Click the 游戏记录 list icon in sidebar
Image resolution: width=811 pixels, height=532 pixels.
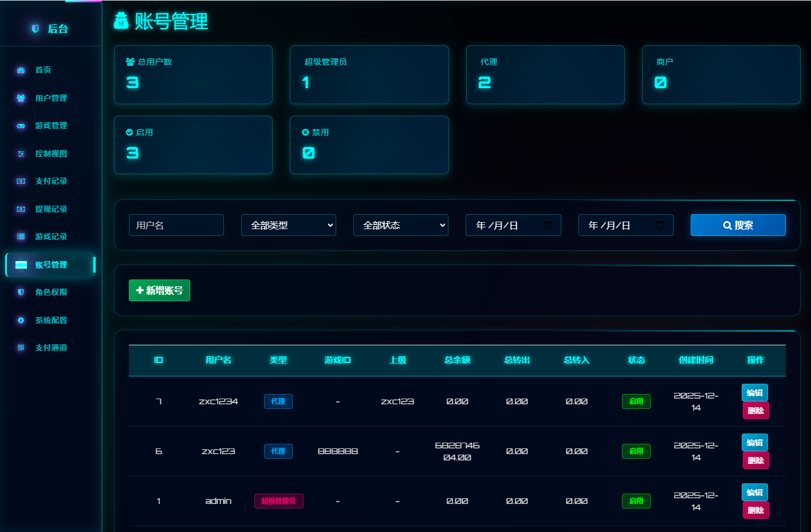click(x=21, y=237)
